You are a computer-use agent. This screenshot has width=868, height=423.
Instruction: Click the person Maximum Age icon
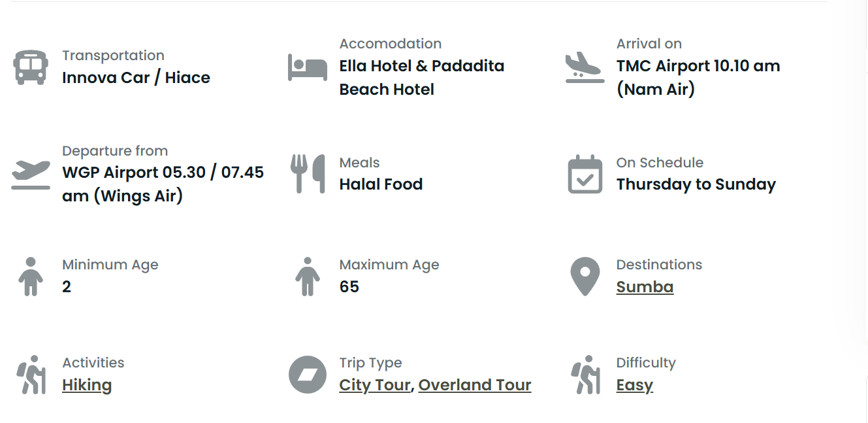coord(308,277)
